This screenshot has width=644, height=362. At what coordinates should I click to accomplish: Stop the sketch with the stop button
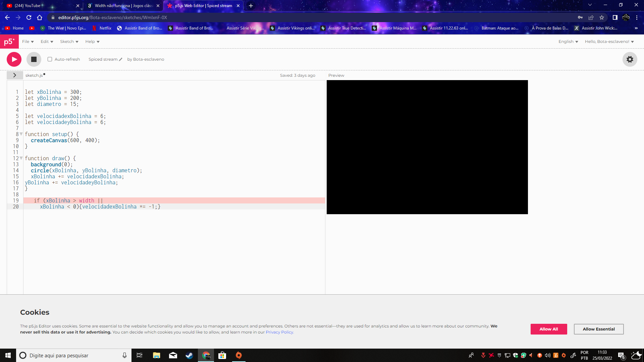(34, 59)
